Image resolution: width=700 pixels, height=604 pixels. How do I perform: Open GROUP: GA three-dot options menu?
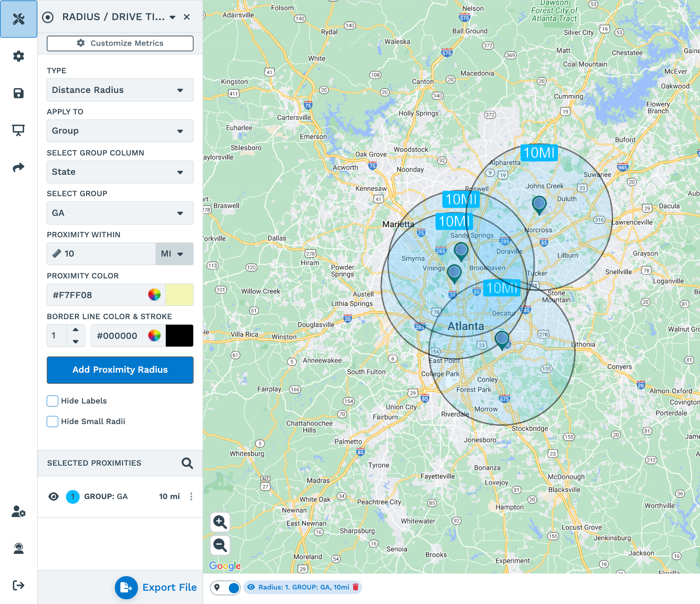pyautogui.click(x=191, y=496)
